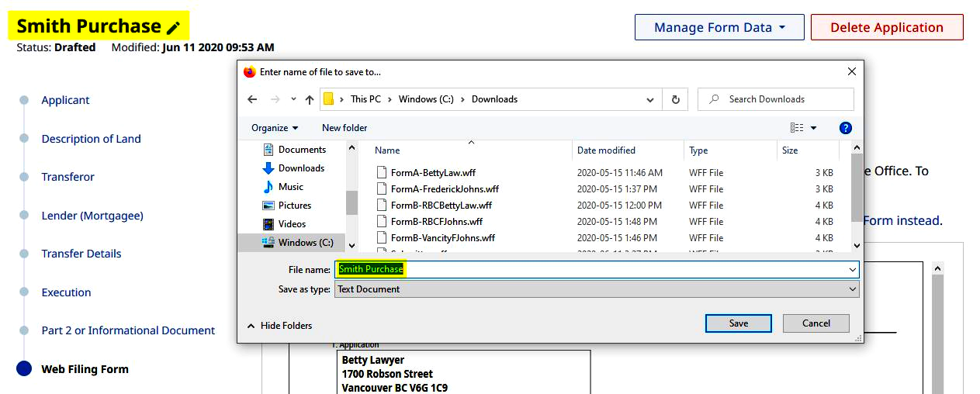Click the folder icon in address bar
The height and width of the screenshot is (394, 980).
point(329,99)
